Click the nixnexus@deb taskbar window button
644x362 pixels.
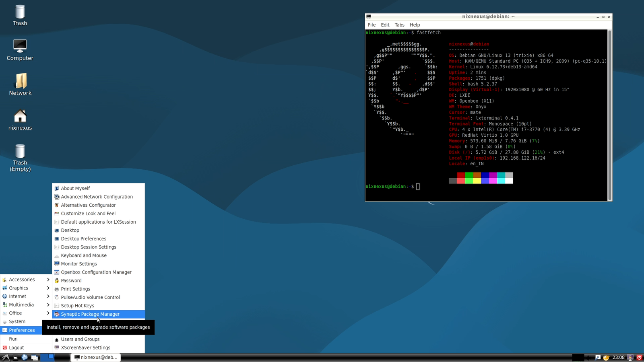pyautogui.click(x=95, y=357)
